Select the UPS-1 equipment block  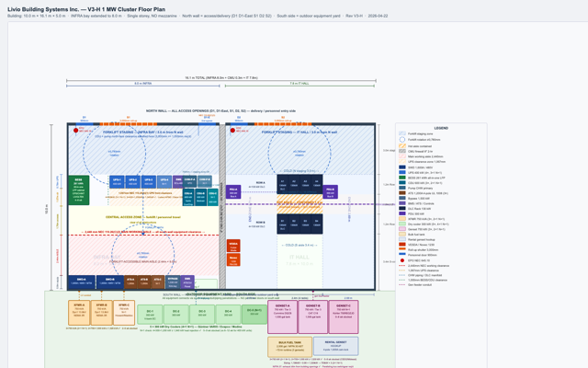117,182
